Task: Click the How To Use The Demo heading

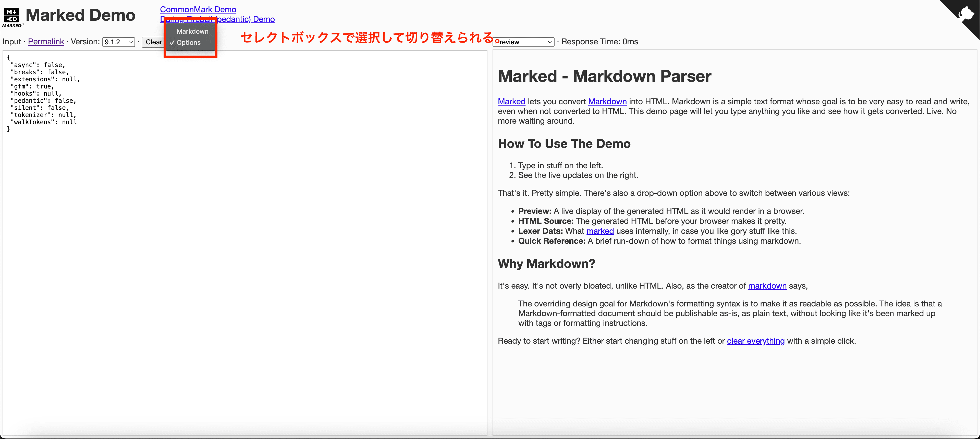Action: (x=564, y=144)
